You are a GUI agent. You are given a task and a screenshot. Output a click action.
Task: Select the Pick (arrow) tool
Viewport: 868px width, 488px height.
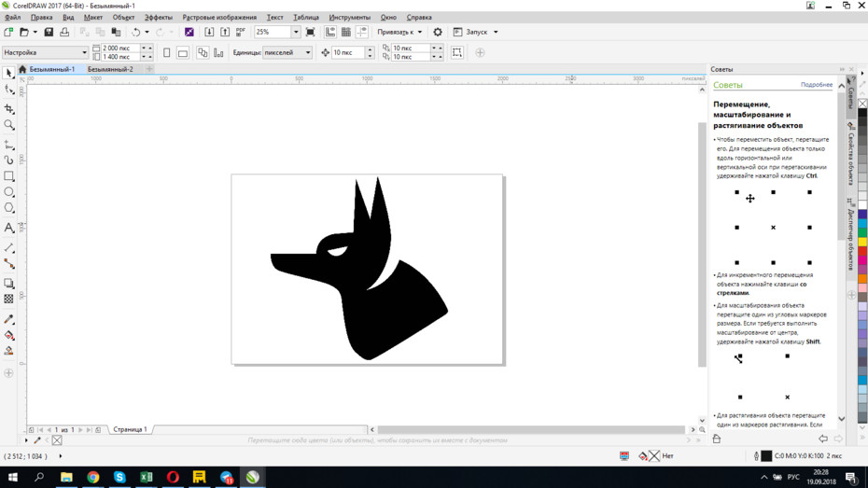[x=8, y=73]
